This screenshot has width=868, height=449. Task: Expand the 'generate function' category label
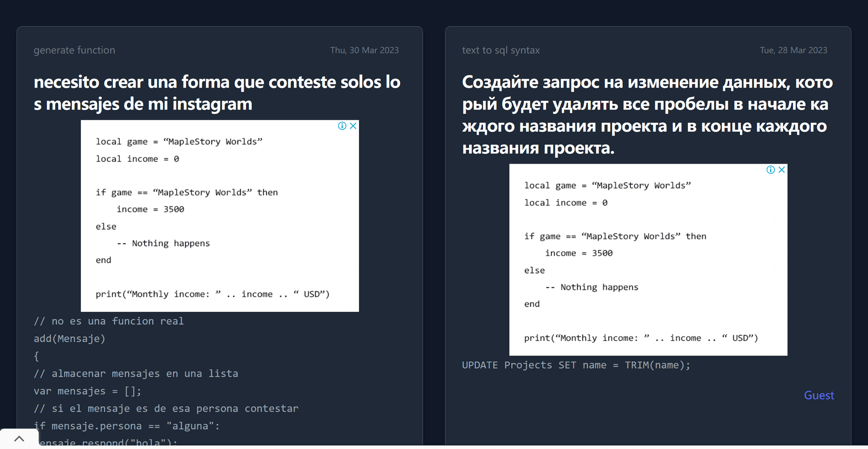tap(74, 50)
